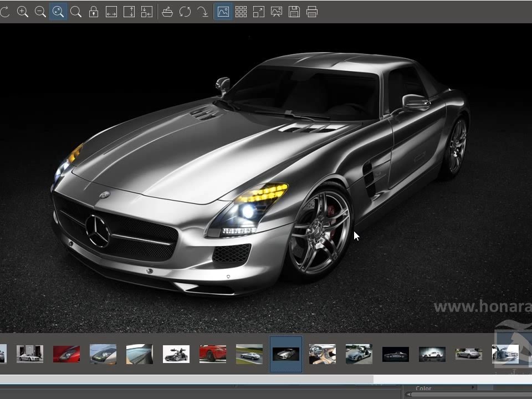
Task: Open the silver car side view on pavement thumbnail
Action: pyautogui.click(x=469, y=354)
